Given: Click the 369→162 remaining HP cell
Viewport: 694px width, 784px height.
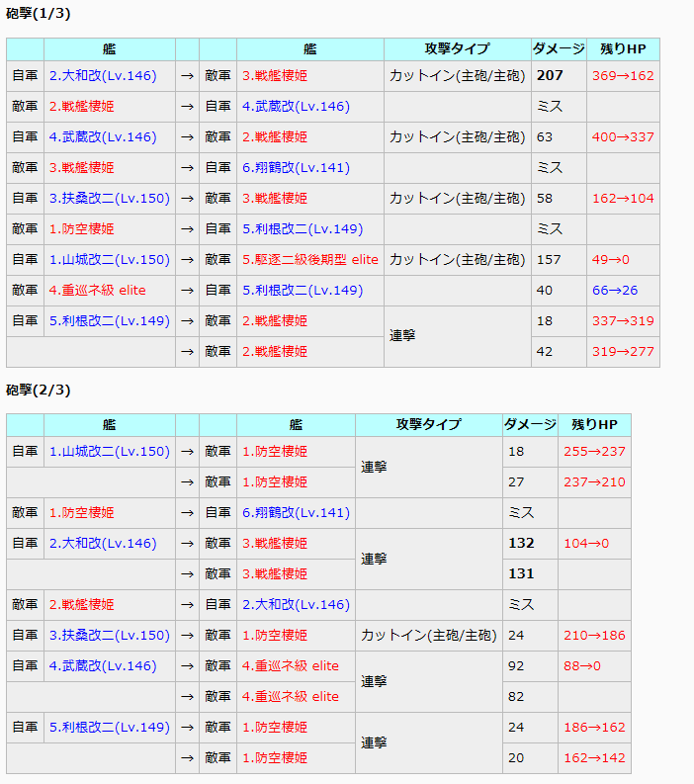Looking at the screenshot, I should point(623,76).
